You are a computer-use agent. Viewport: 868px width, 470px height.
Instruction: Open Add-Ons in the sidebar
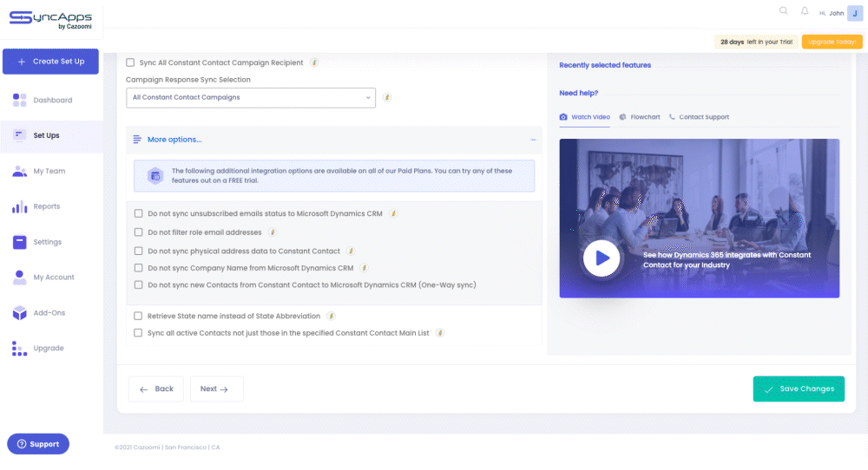pos(49,312)
